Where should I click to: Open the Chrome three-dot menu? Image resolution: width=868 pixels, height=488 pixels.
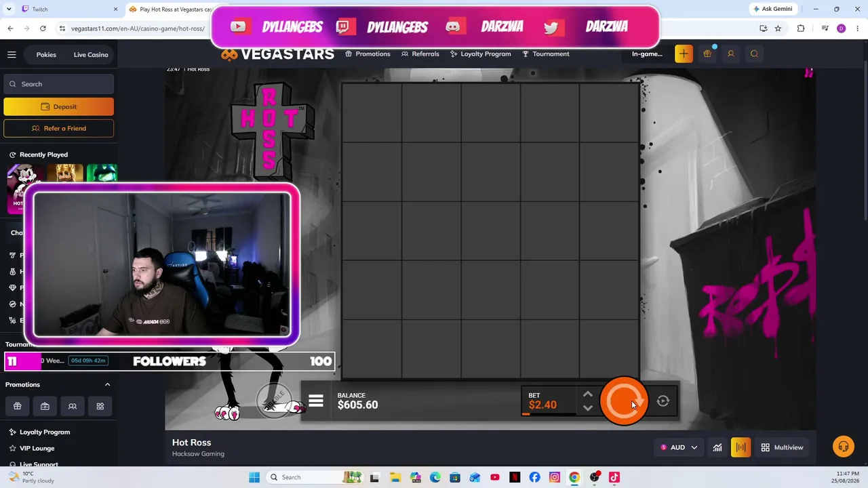click(856, 28)
